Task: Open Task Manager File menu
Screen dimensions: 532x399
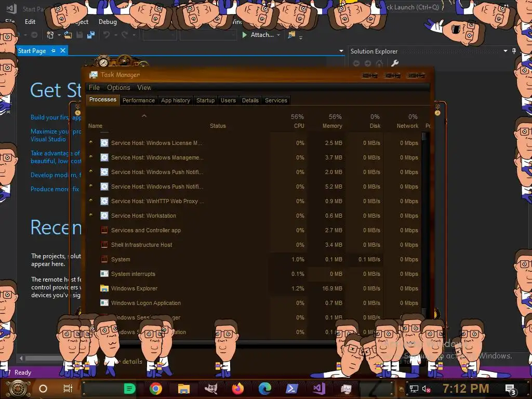Action: pos(95,87)
